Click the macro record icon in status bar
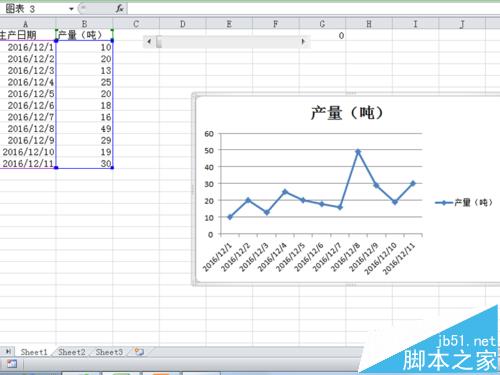This screenshot has width=500, height=375. [x=12, y=364]
